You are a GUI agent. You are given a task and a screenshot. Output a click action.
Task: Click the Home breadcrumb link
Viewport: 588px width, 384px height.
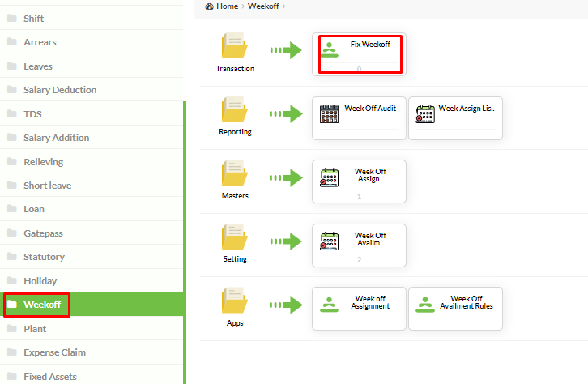(228, 6)
